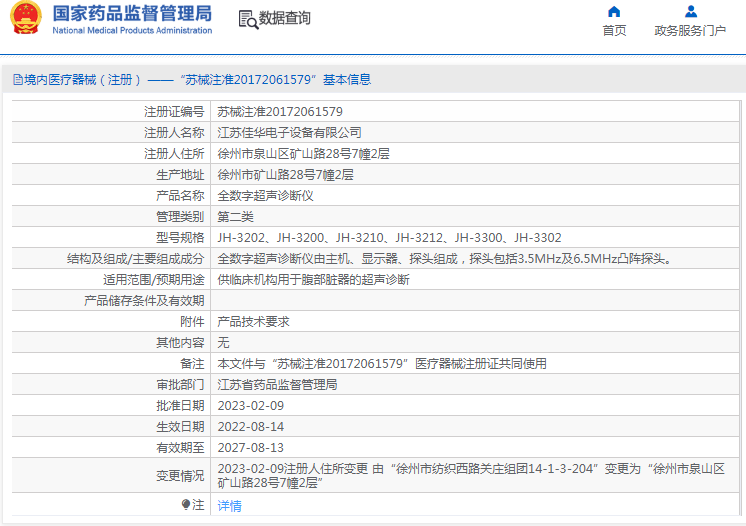Click the 管理类别 label
The image size is (746, 526).
(180, 216)
